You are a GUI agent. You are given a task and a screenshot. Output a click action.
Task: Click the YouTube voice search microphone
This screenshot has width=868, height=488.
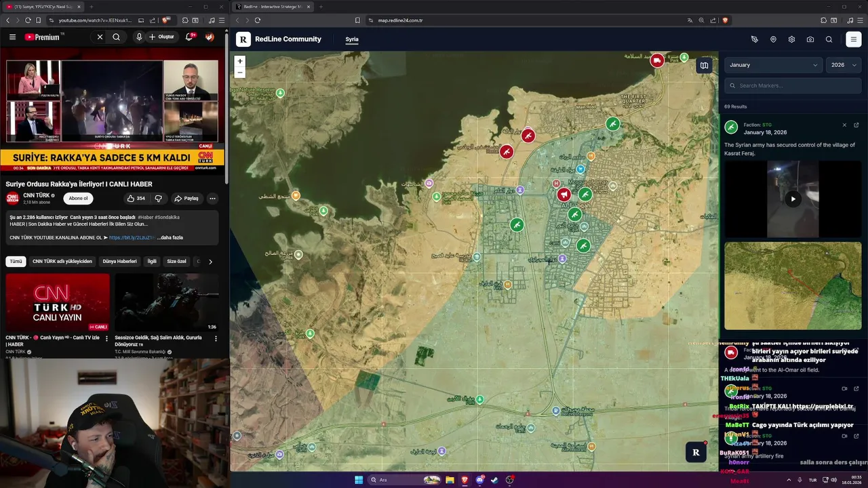[x=139, y=37]
